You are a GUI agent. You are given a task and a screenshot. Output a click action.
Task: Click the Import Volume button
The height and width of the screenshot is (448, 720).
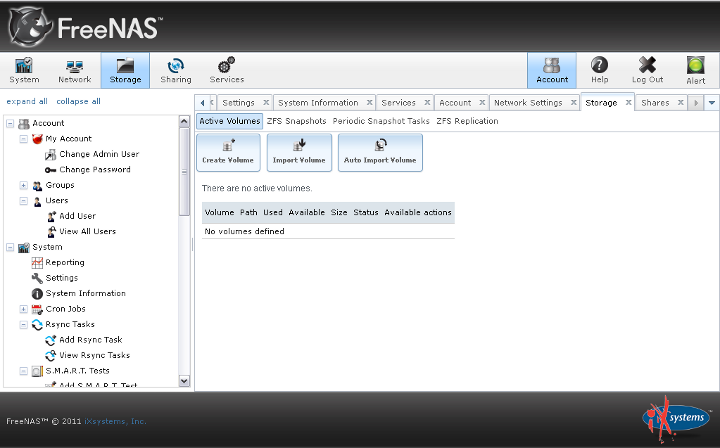(x=299, y=152)
